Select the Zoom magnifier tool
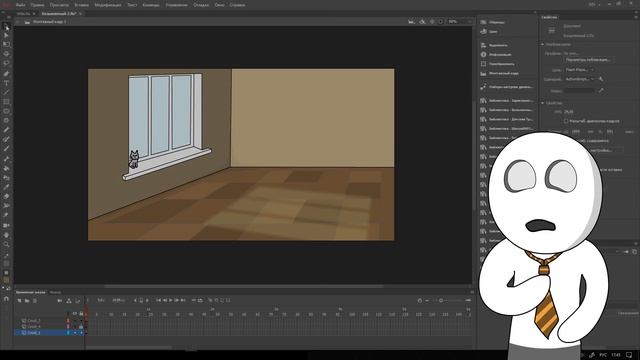The width and height of the screenshot is (640, 360). 6,244
